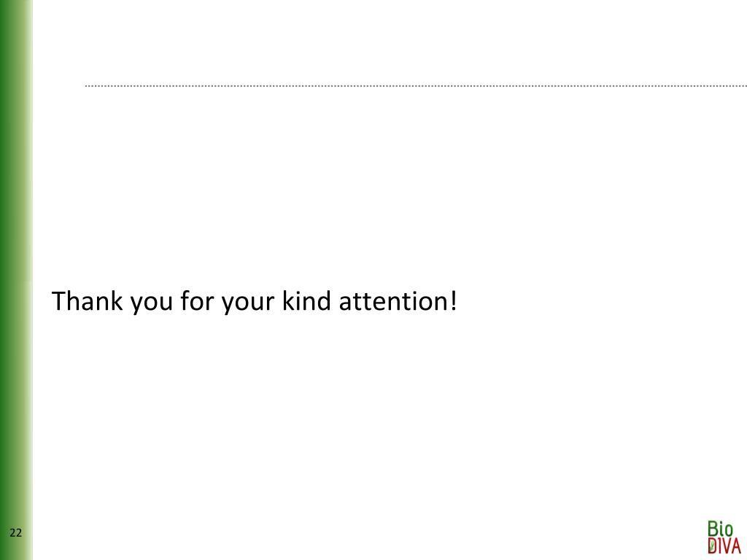Click the word "kind" in the sentence

306,301
